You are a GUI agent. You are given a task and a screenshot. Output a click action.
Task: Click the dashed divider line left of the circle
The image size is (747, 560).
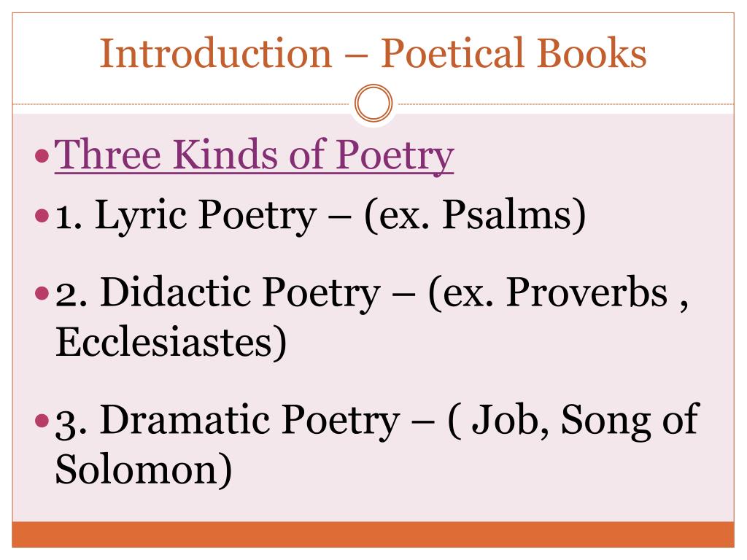pyautogui.click(x=181, y=104)
